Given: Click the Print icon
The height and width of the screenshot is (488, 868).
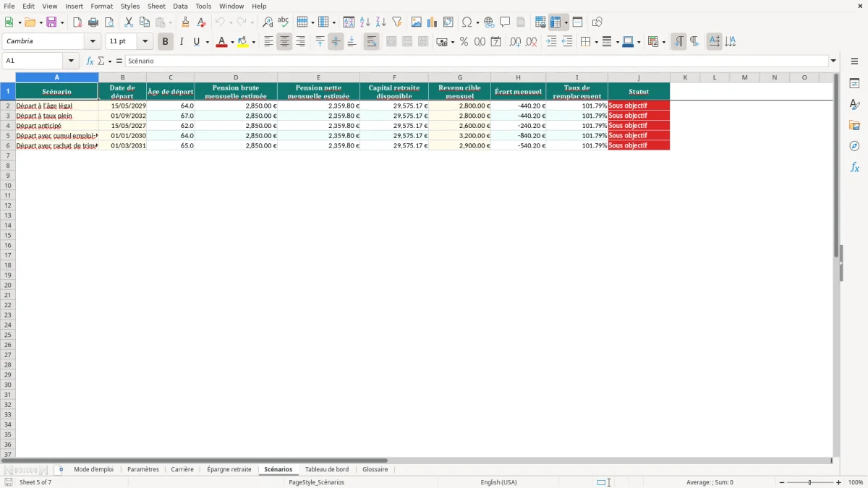Looking at the screenshot, I should coord(93,22).
